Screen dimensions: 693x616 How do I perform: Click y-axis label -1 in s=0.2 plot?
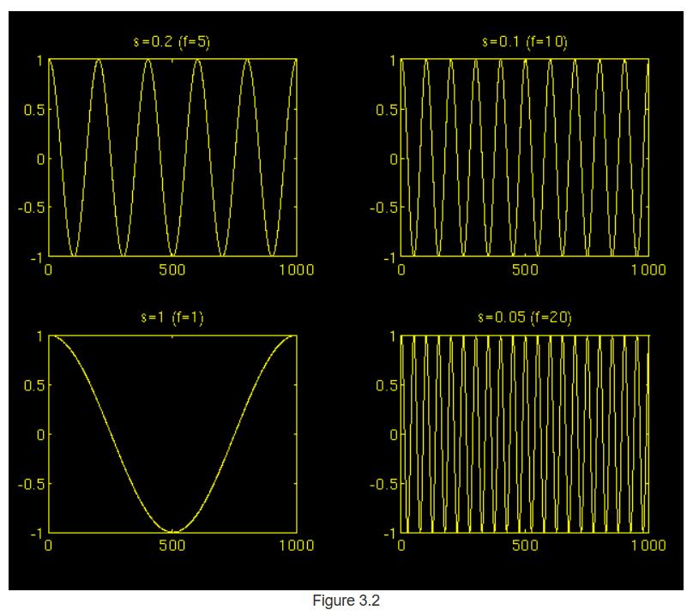pos(37,257)
